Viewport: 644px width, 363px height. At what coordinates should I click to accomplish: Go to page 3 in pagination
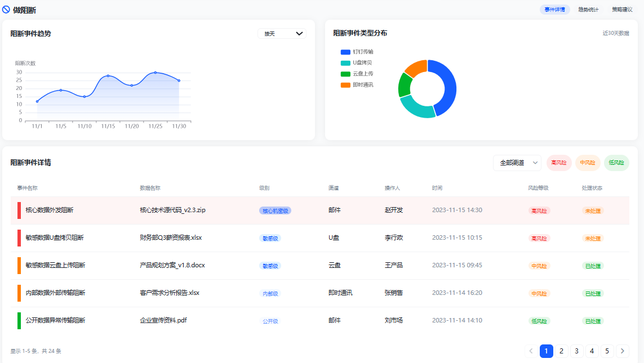pyautogui.click(x=576, y=351)
